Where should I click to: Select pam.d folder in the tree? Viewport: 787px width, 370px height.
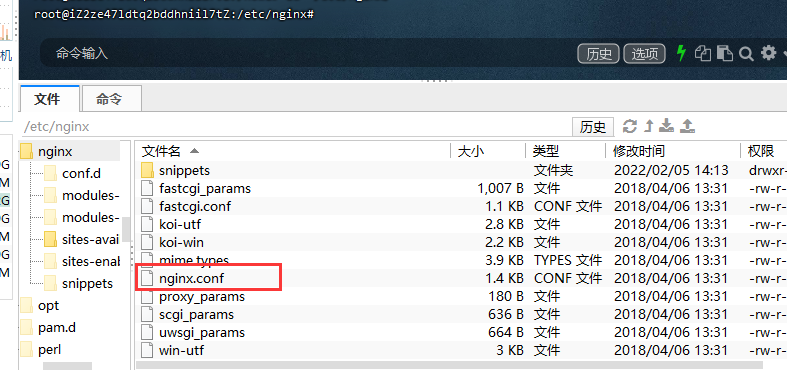tap(57, 327)
